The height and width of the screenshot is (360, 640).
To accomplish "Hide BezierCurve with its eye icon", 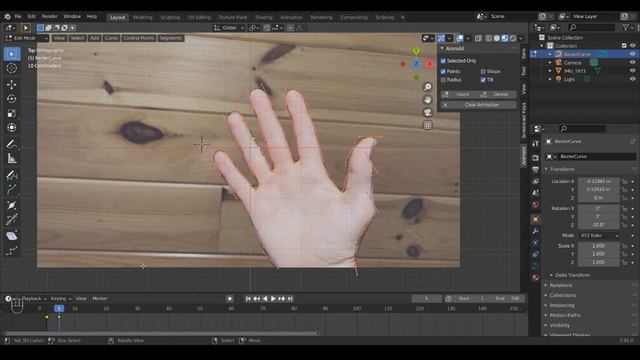I will pyautogui.click(x=632, y=54).
